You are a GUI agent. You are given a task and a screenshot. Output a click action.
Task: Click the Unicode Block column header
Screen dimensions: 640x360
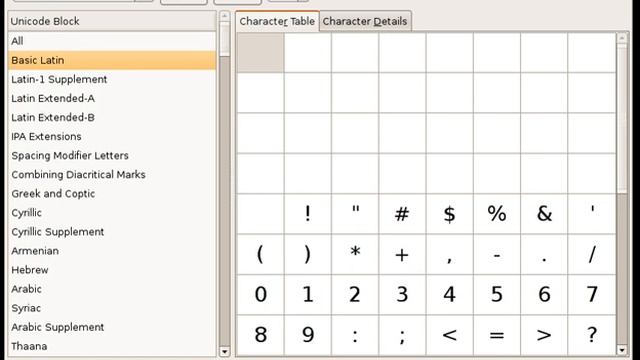pos(112,21)
